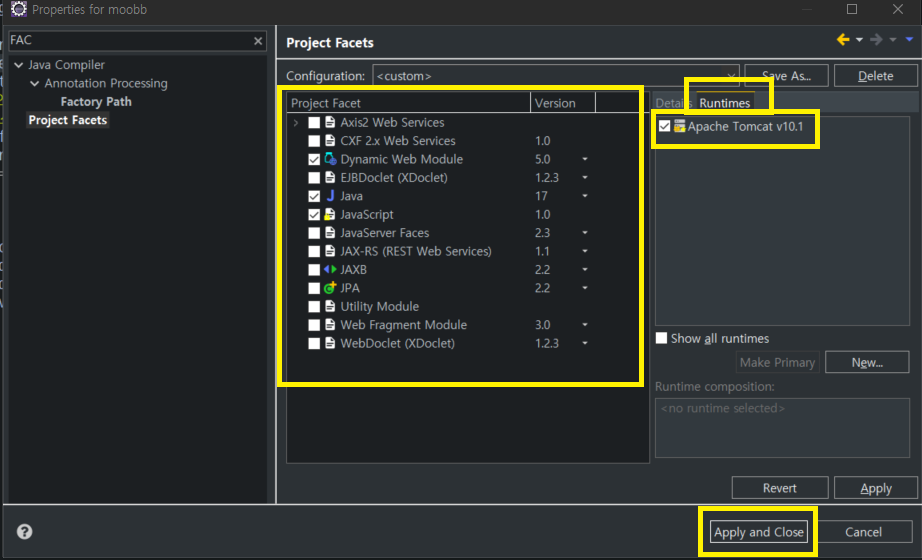Check the Show all runtimes box
922x560 pixels.
[662, 338]
